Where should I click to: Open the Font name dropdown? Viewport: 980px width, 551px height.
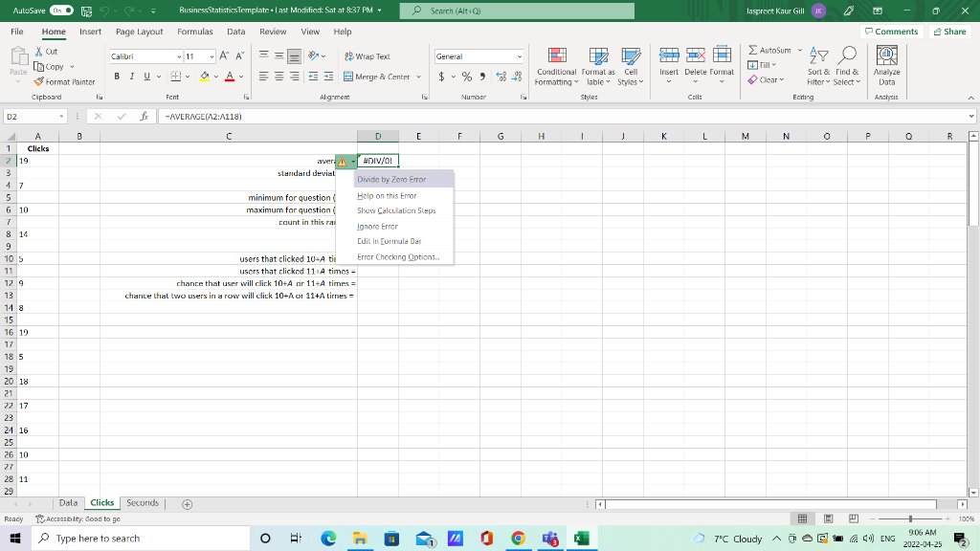pyautogui.click(x=179, y=56)
